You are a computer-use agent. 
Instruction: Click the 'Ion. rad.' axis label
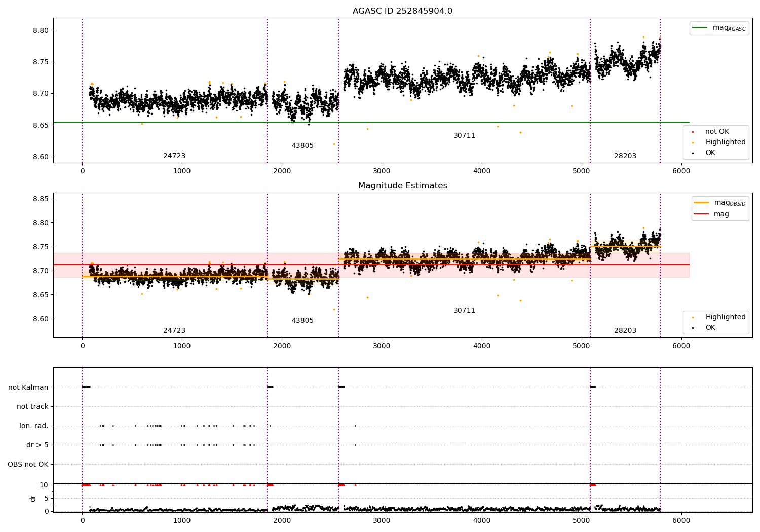tap(34, 426)
